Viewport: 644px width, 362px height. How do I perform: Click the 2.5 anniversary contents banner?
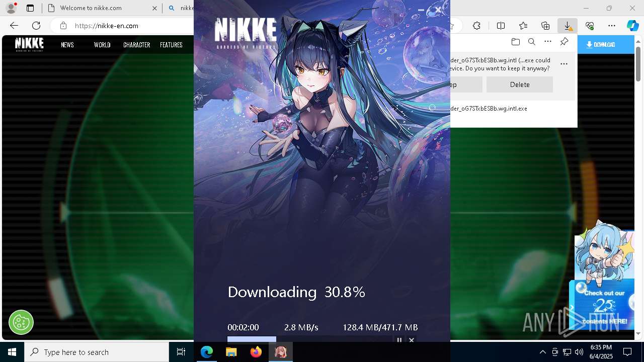(604, 305)
